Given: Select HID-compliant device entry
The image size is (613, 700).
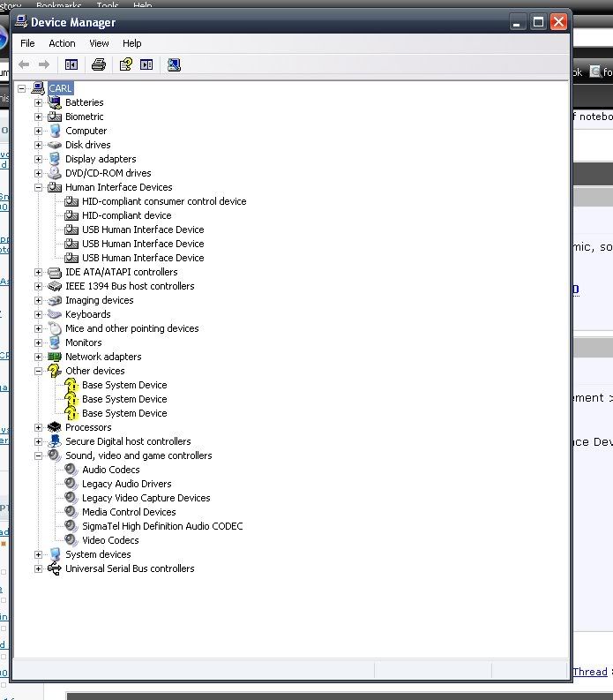Looking at the screenshot, I should [127, 215].
